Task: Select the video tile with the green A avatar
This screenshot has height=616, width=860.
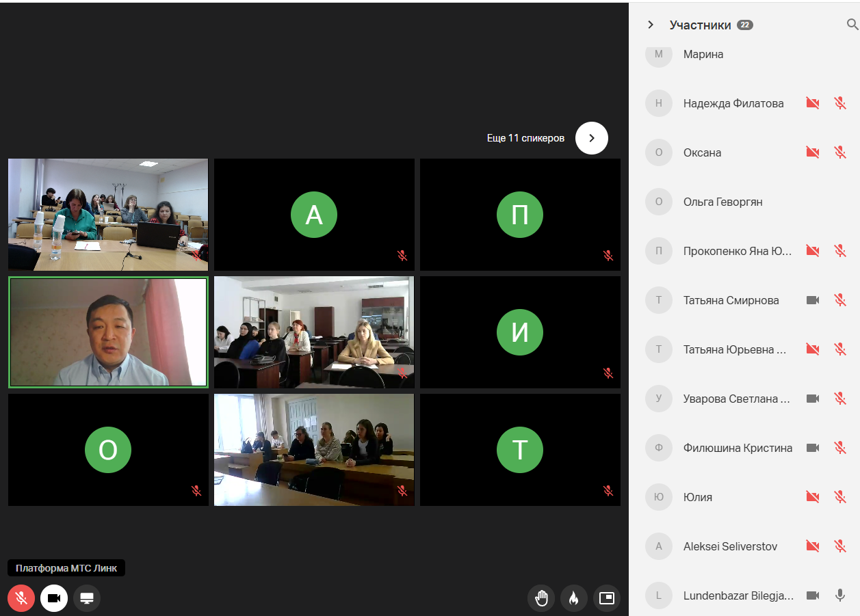Action: pos(314,215)
